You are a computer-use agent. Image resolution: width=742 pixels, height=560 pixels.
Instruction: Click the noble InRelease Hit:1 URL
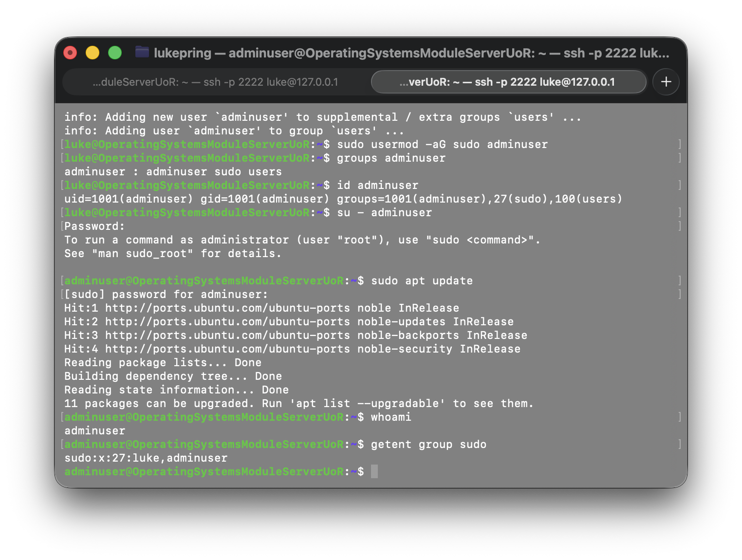click(227, 308)
